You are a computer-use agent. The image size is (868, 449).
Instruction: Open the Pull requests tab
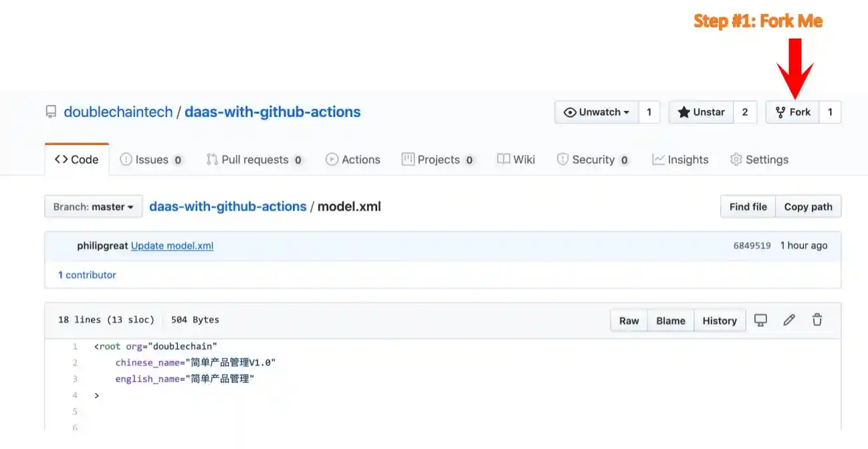(254, 160)
